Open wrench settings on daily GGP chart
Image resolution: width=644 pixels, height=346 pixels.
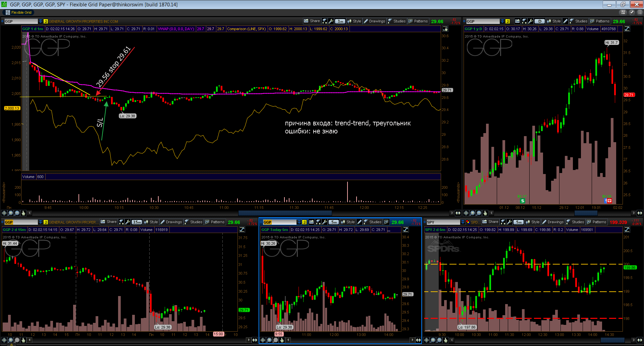point(530,21)
